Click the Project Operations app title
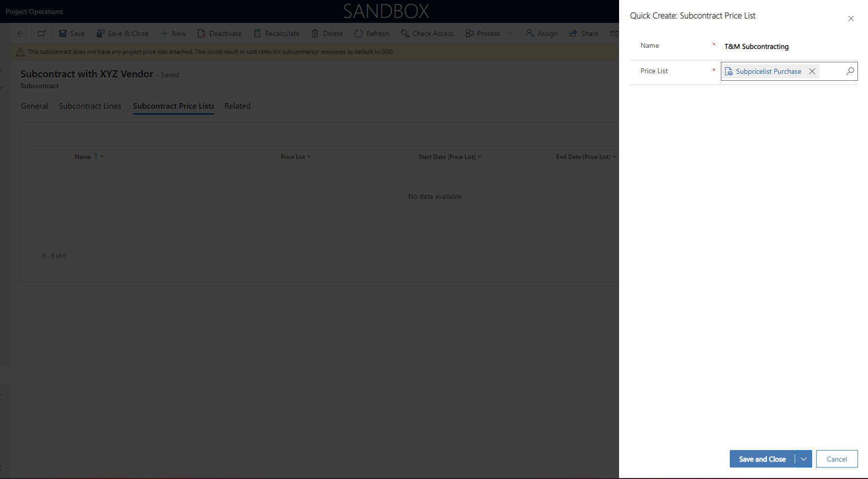 tap(34, 11)
